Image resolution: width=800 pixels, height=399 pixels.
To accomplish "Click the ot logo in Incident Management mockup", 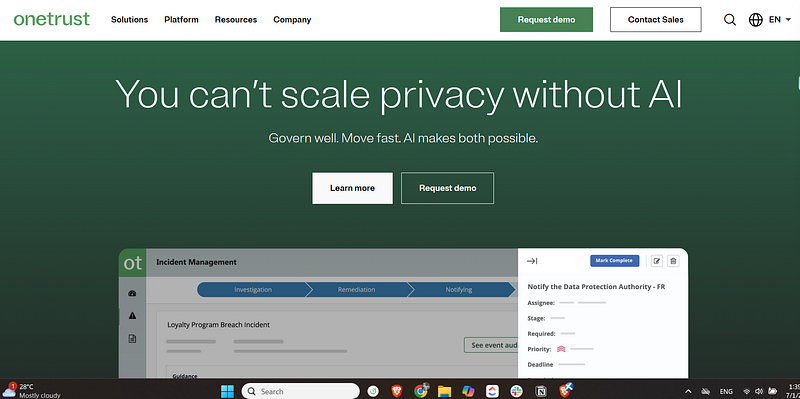I will click(133, 262).
